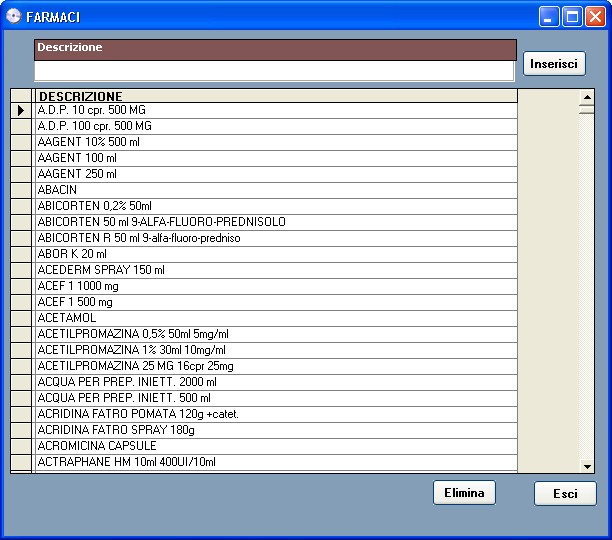
Task: Click row selector beside ACETAMOL
Action: tap(21, 319)
